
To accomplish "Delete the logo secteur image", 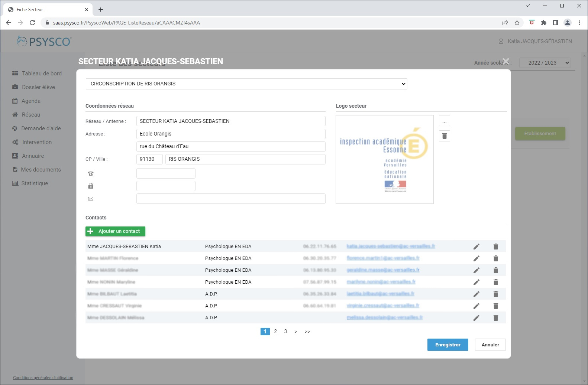I will click(444, 136).
